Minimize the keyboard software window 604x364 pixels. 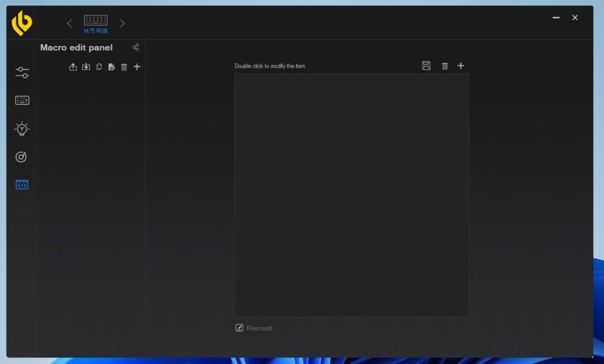click(556, 18)
